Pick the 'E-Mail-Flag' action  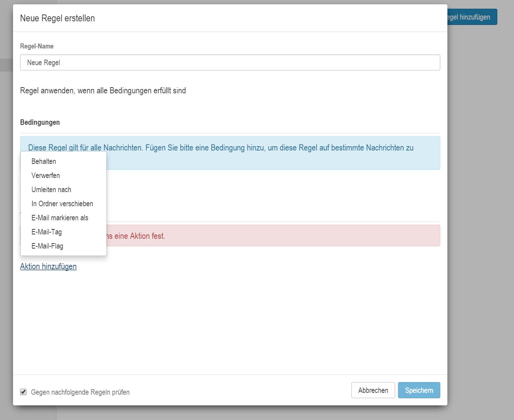point(47,246)
